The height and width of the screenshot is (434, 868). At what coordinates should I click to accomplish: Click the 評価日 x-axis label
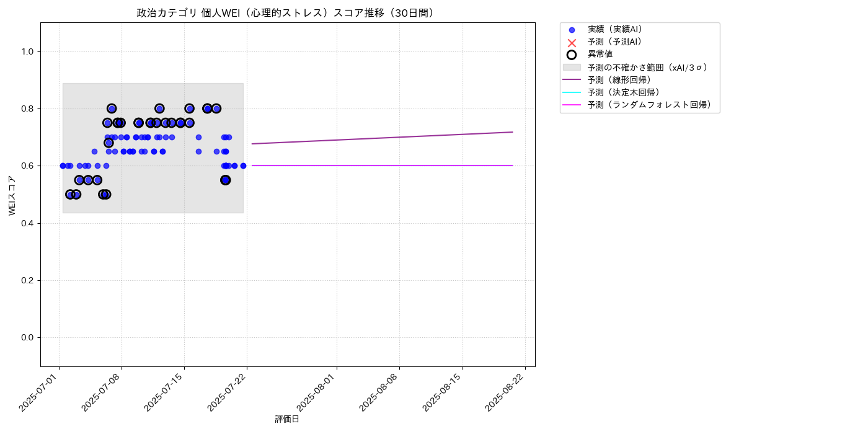(287, 419)
